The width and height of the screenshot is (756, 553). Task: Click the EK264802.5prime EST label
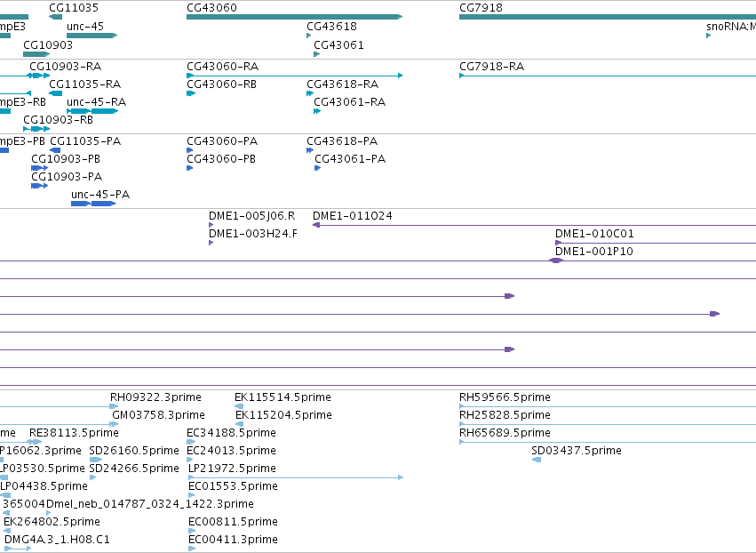click(52, 522)
